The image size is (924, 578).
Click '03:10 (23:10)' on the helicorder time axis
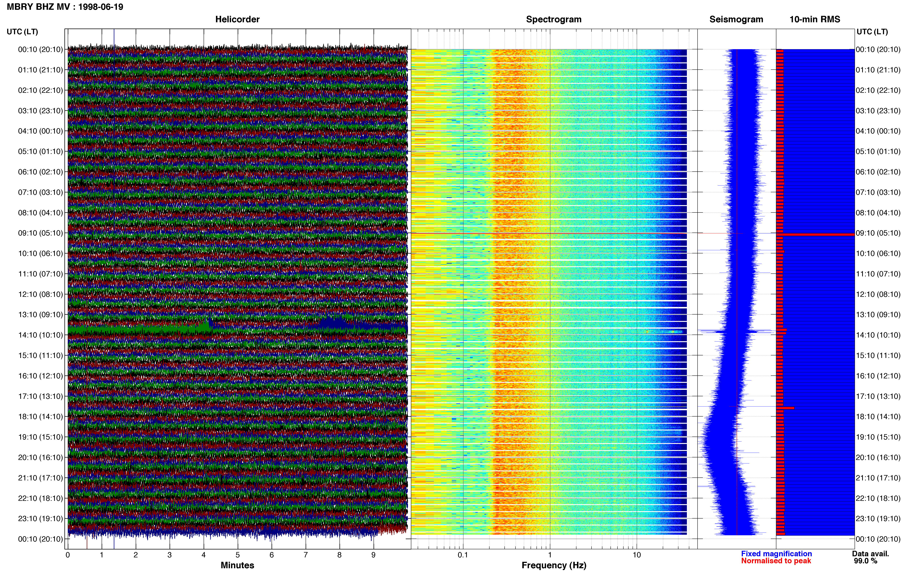click(x=41, y=111)
